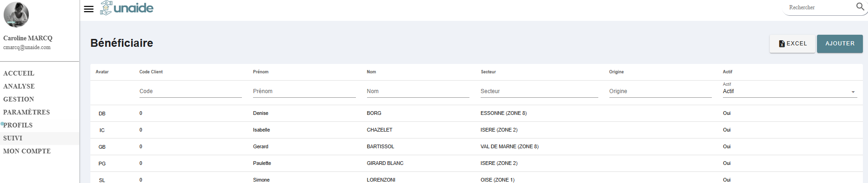Click the EXCEL button

pos(792,44)
